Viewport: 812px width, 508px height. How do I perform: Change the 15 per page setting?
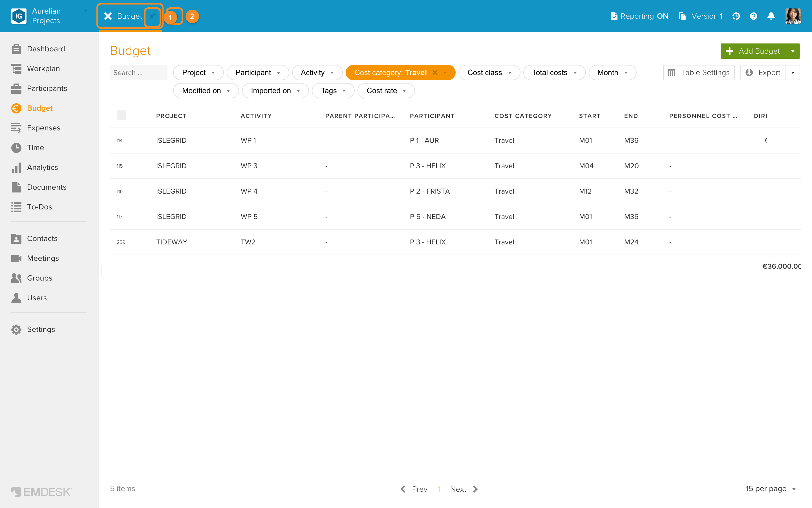coord(770,489)
